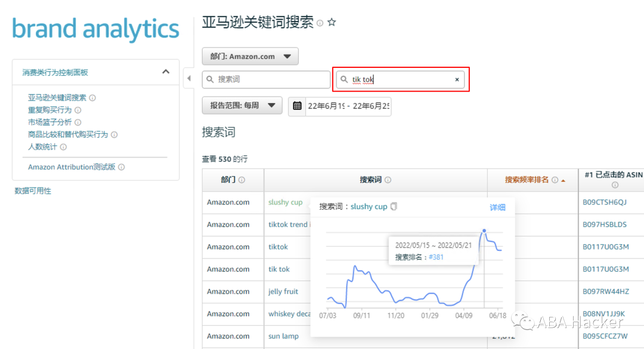
Task: Open ASIN B0117U0G3M in tik tok row
Action: [x=606, y=269]
